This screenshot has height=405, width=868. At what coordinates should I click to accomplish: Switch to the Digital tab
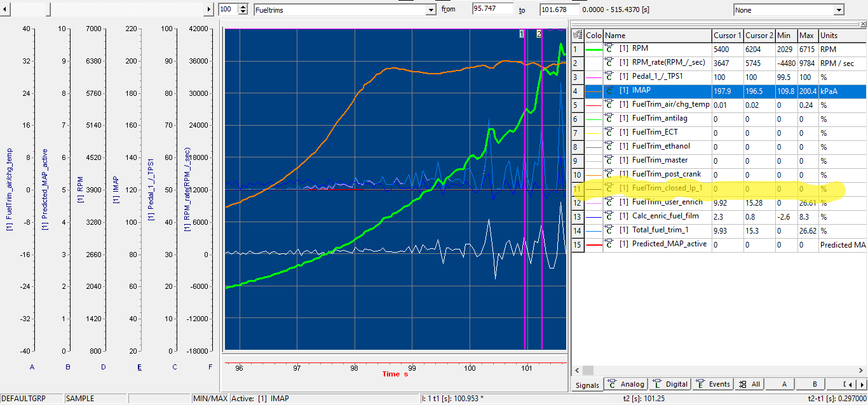pyautogui.click(x=671, y=384)
